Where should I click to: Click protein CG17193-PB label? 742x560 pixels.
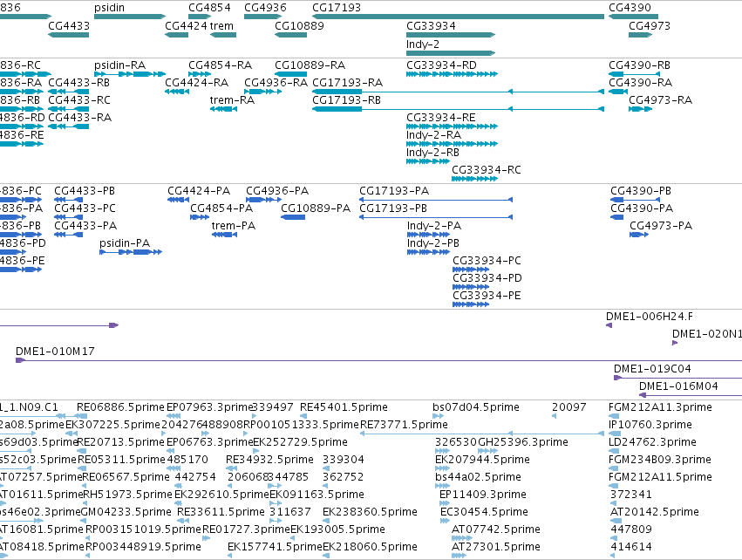[393, 208]
